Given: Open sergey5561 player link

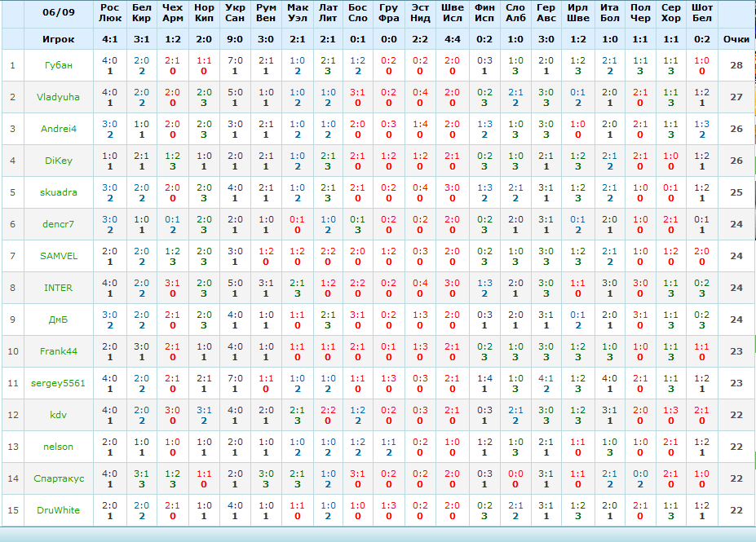Looking at the screenshot, I should pos(59,383).
